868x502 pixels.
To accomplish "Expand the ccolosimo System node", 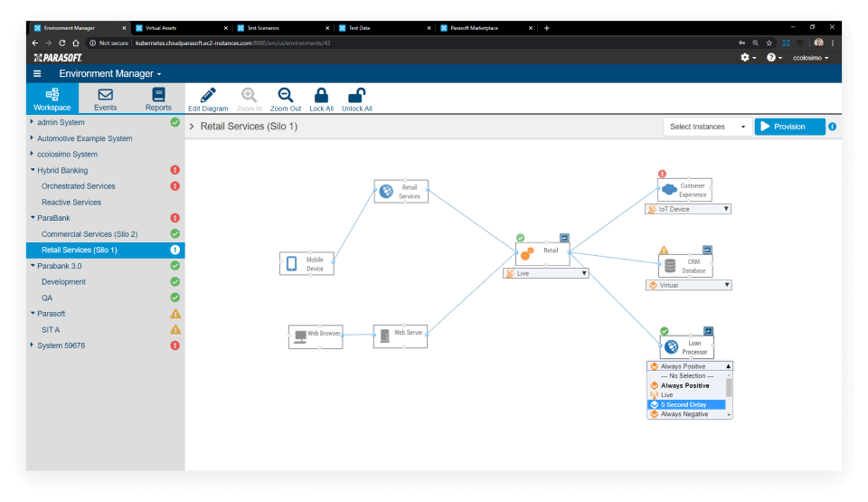I will (x=32, y=154).
